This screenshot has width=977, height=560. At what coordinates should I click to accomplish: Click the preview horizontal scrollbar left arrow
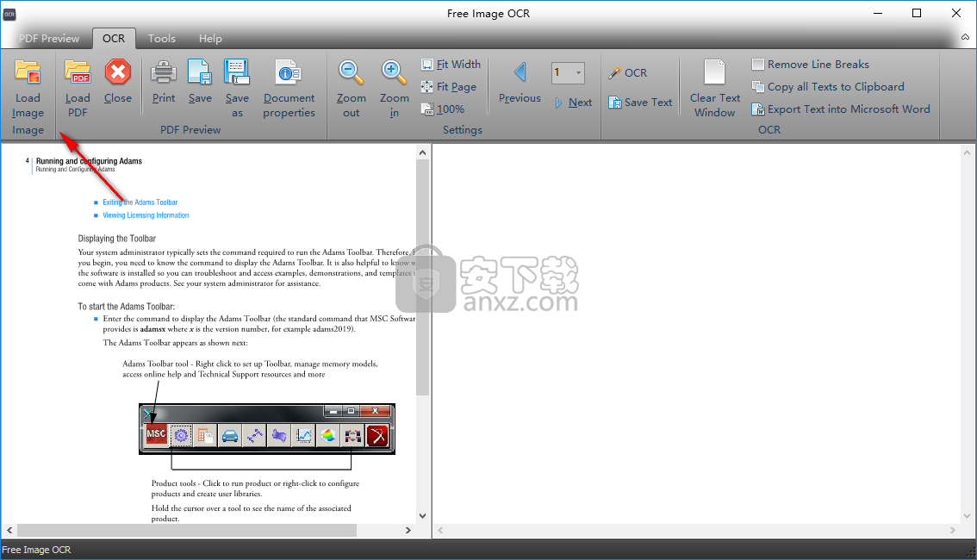point(9,530)
